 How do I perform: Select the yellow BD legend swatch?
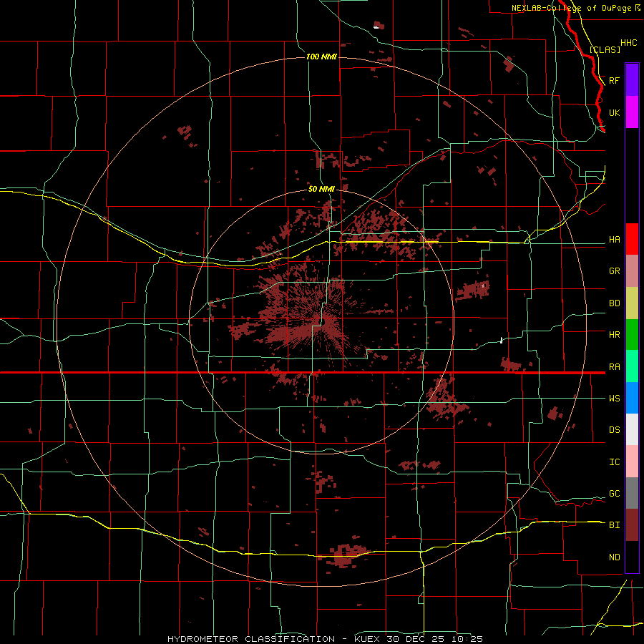[x=632, y=303]
